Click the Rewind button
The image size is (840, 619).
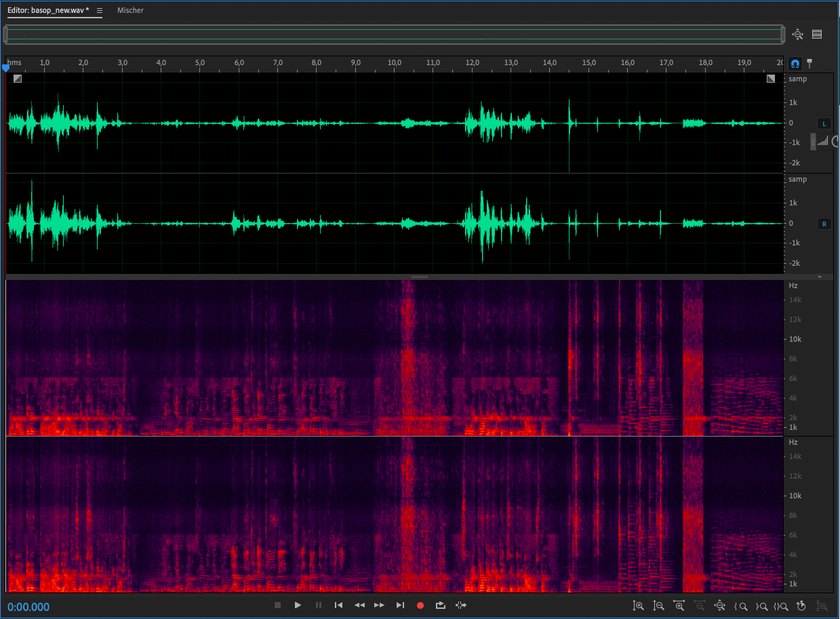(359, 605)
